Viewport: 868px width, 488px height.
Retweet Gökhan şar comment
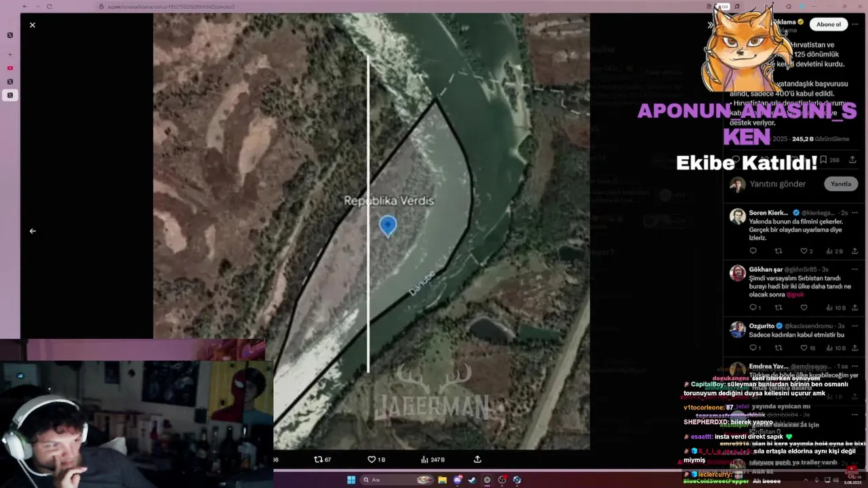point(778,308)
